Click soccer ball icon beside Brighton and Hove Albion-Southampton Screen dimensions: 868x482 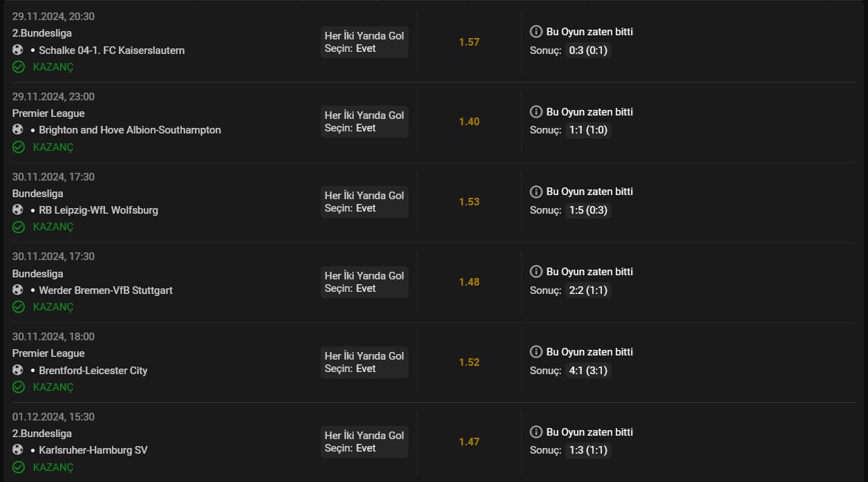18,130
